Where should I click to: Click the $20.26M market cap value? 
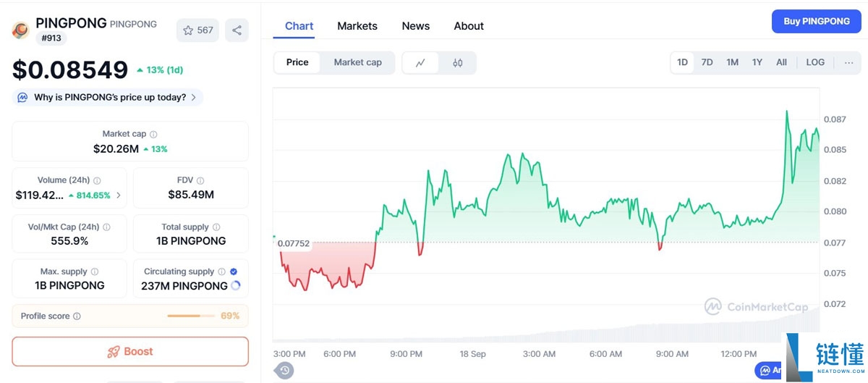(x=116, y=149)
